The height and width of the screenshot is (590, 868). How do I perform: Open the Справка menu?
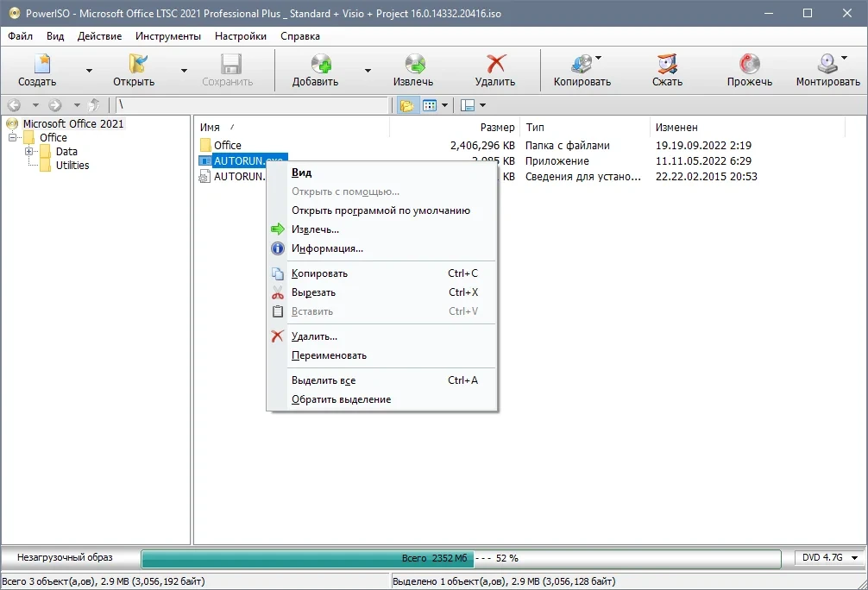(299, 36)
